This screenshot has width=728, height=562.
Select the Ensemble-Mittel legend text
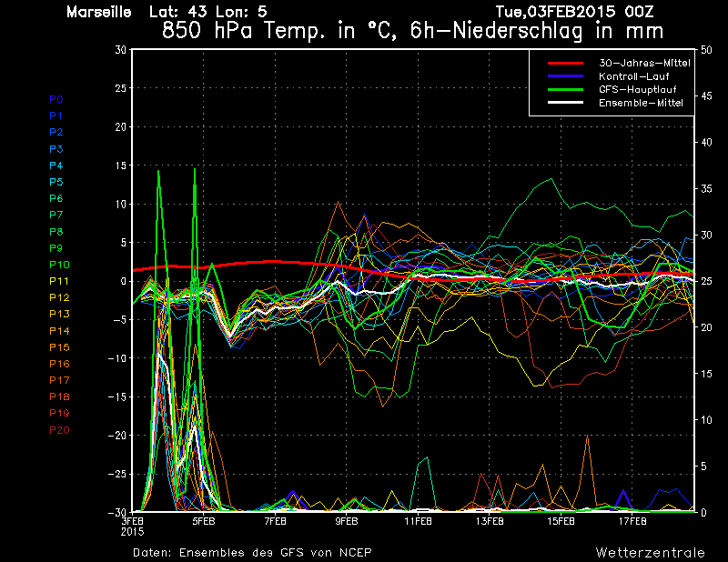[x=641, y=104]
